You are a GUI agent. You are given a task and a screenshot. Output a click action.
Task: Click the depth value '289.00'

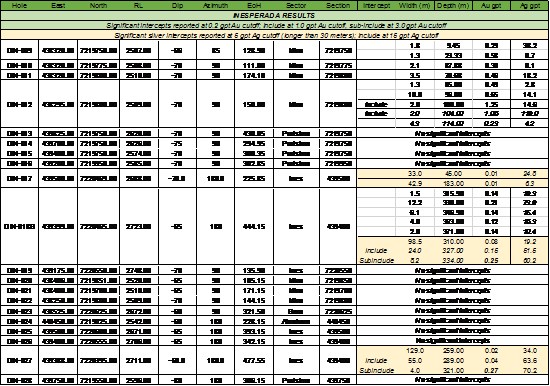point(453,360)
